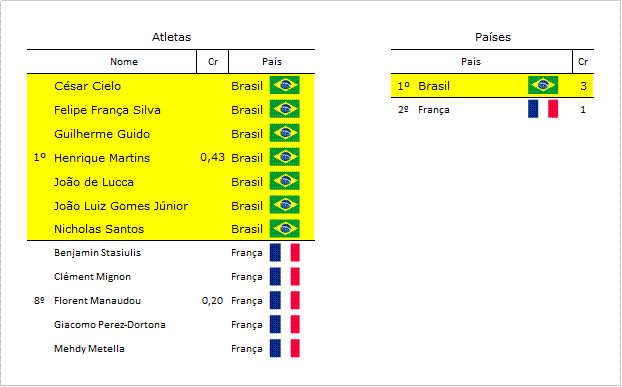Select the Giacomo Perez-Dortona row
The width and height of the screenshot is (622, 387).
[x=171, y=324]
